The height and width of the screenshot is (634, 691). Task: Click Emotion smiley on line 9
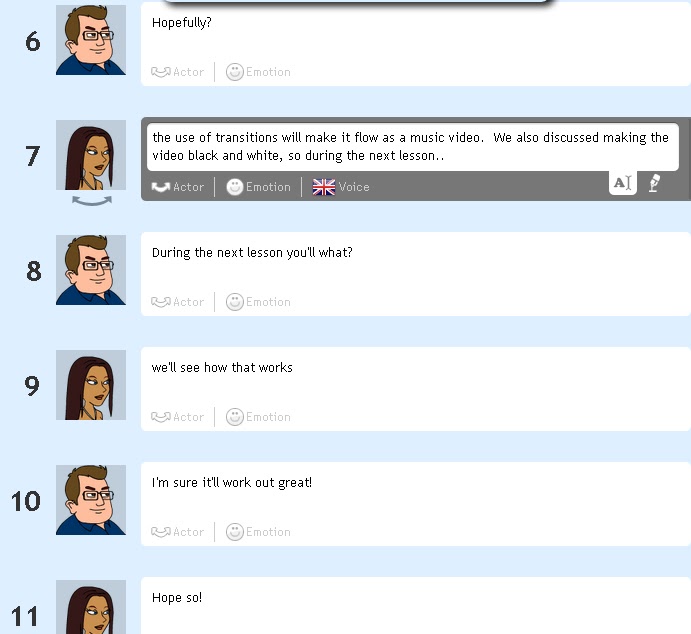(234, 417)
